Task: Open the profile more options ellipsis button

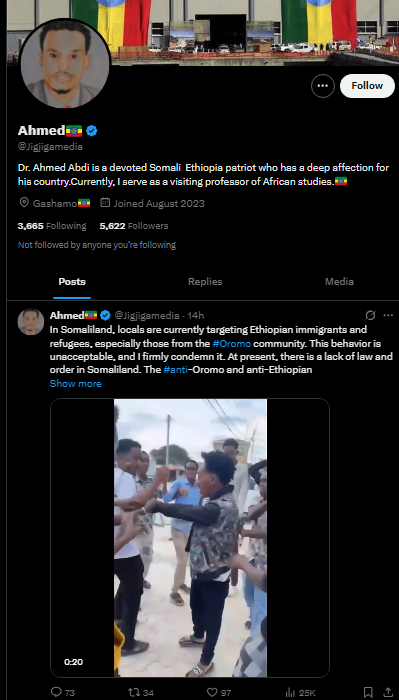Action: (322, 86)
